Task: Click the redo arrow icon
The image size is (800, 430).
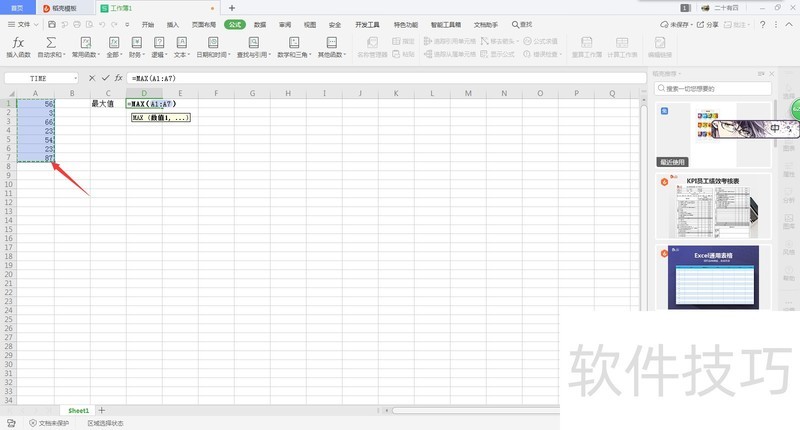Action: point(114,24)
